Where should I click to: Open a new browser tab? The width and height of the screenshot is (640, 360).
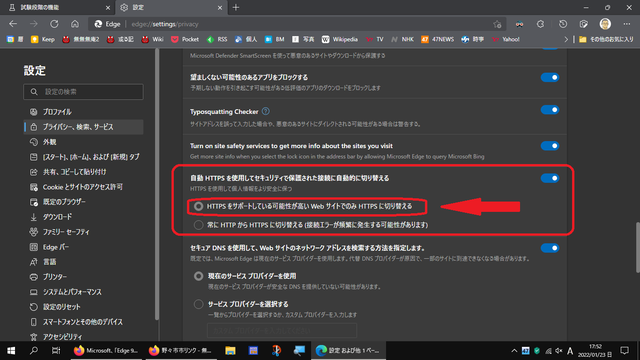click(x=236, y=7)
